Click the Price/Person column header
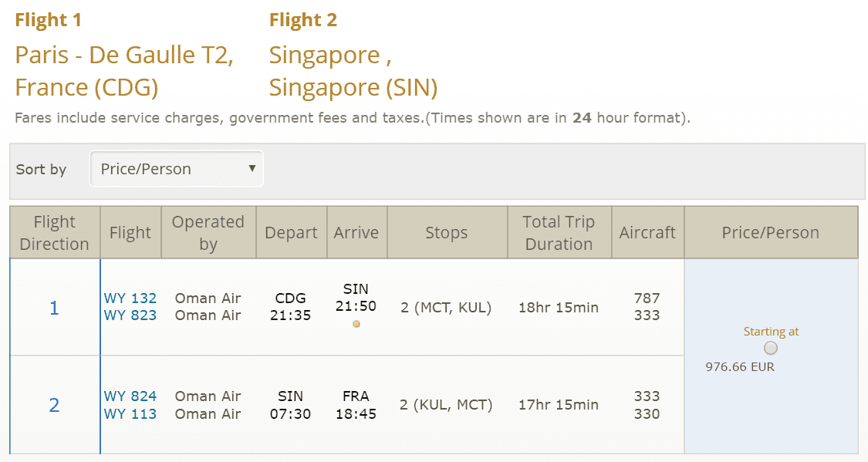Viewport: 868px width, 462px height. pyautogui.click(x=771, y=232)
